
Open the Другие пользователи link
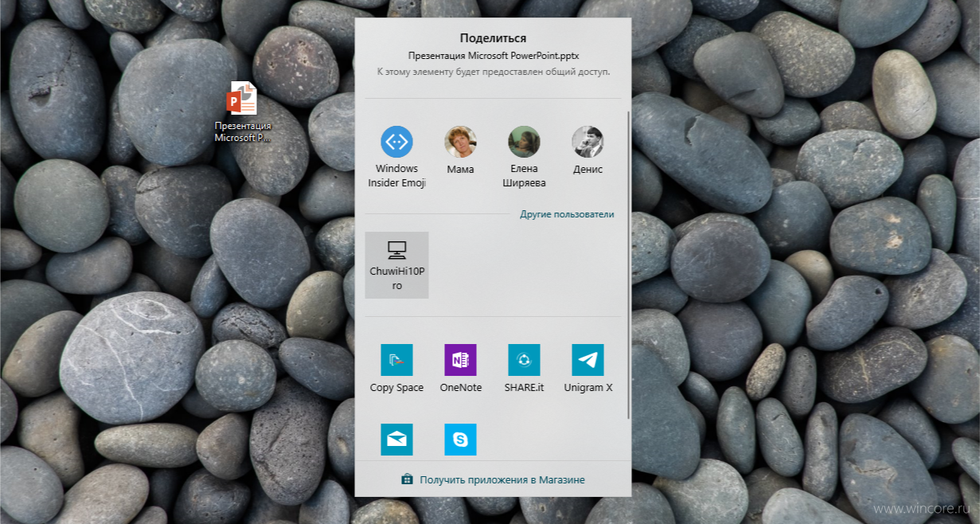tap(567, 214)
